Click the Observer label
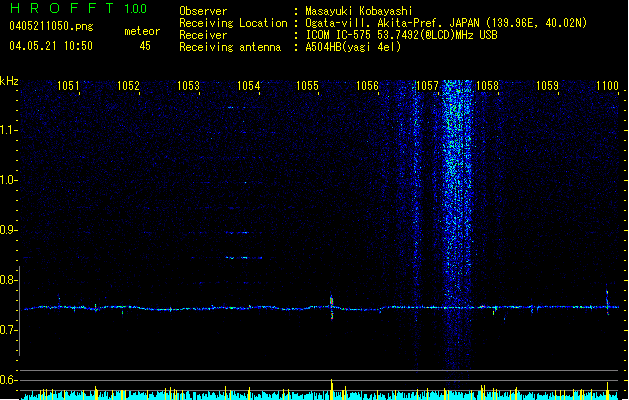The image size is (629, 400). (203, 11)
